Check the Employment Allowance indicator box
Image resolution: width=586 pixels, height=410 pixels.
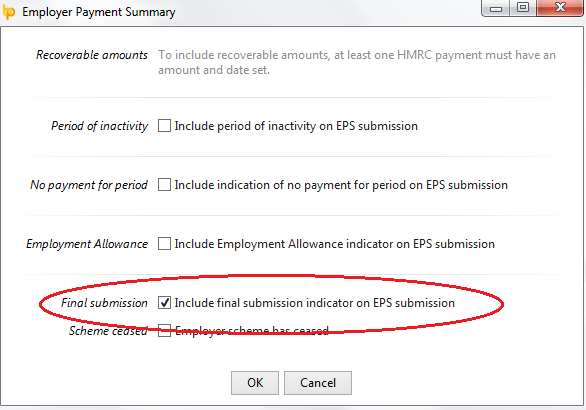point(164,244)
